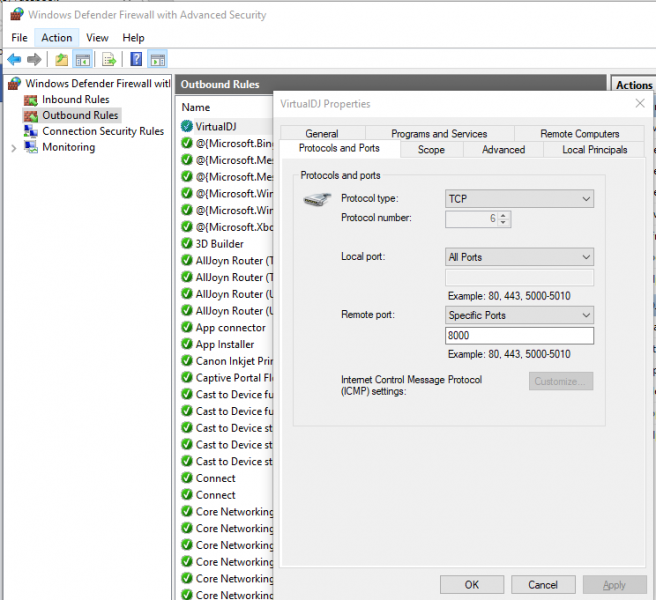656x600 pixels.
Task: Select Connection Security Rules in the tree
Action: [102, 131]
